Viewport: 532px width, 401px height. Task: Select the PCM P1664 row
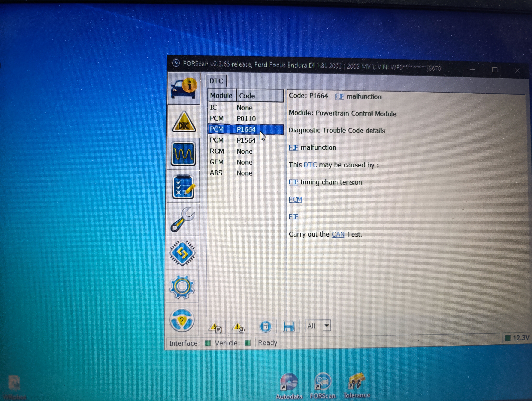[245, 129]
